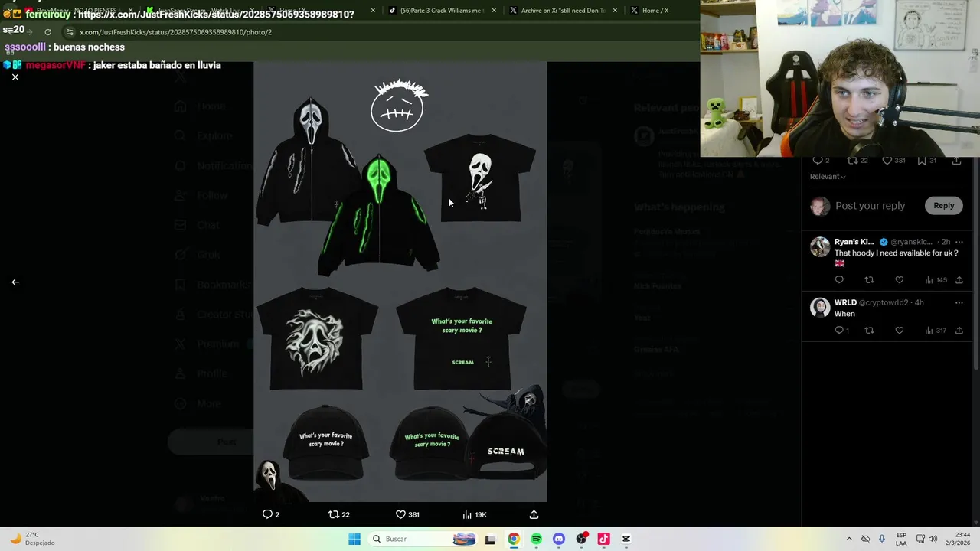980x551 pixels.
Task: Like WRLD's "When" comment
Action: click(x=900, y=331)
